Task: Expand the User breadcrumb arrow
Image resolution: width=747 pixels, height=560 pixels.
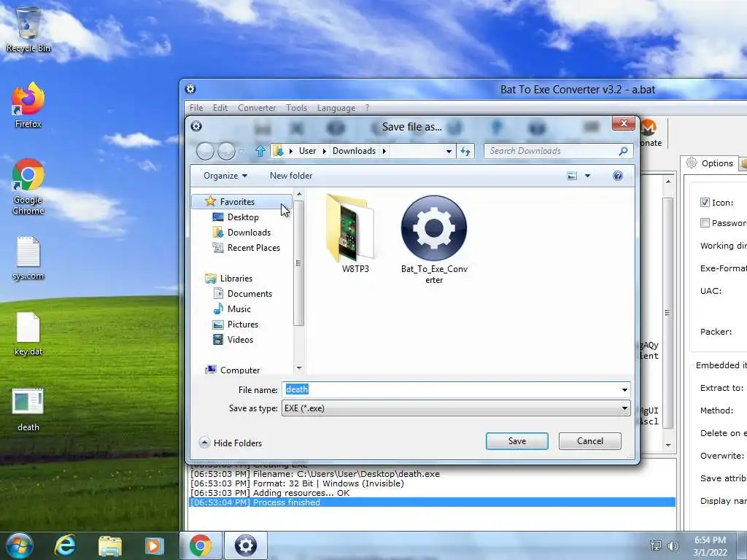Action: tap(324, 151)
